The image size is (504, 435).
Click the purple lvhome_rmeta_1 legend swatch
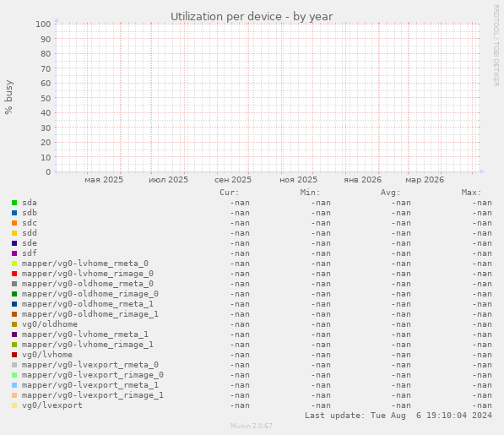tap(14, 334)
